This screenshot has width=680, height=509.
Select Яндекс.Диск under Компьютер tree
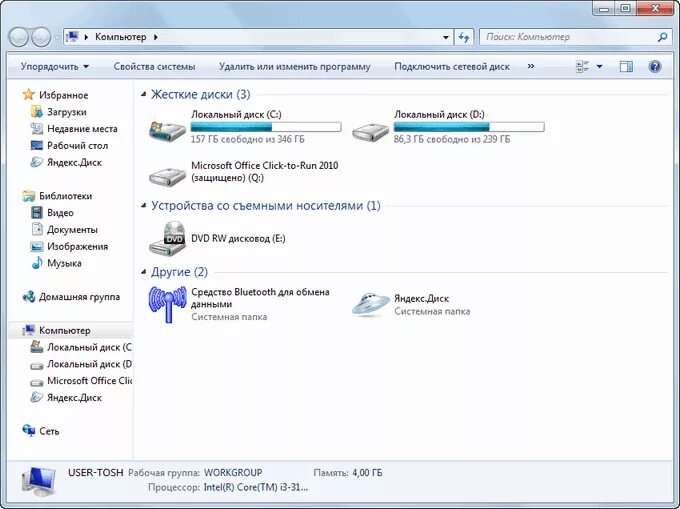coord(75,398)
